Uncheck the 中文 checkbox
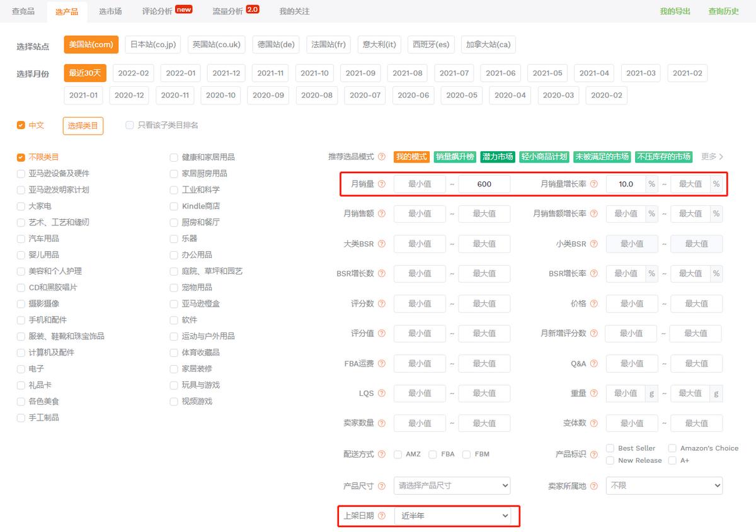The width and height of the screenshot is (756, 532). [21, 125]
